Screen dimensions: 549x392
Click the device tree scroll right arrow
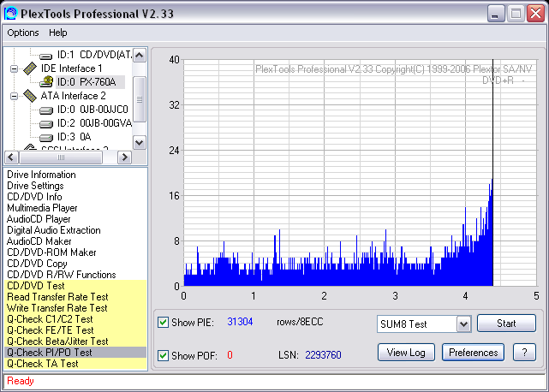click(x=124, y=157)
